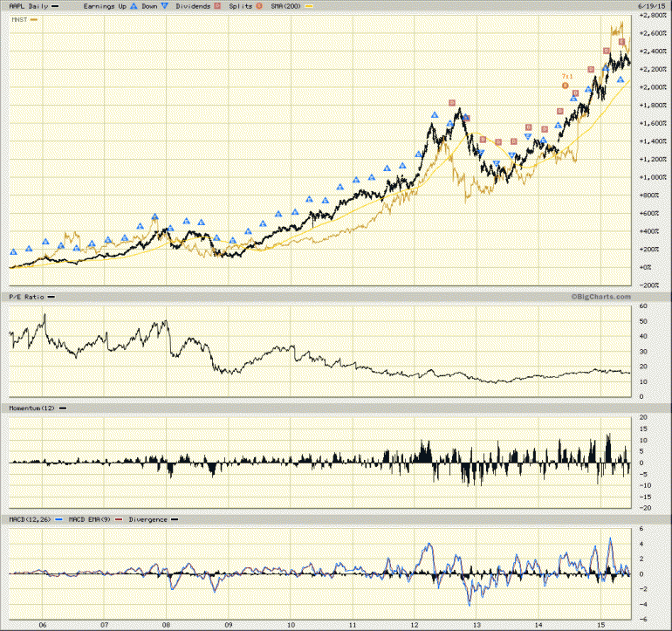Click the first dividend marker in 2012
The height and width of the screenshot is (631, 672).
pyautogui.click(x=452, y=102)
